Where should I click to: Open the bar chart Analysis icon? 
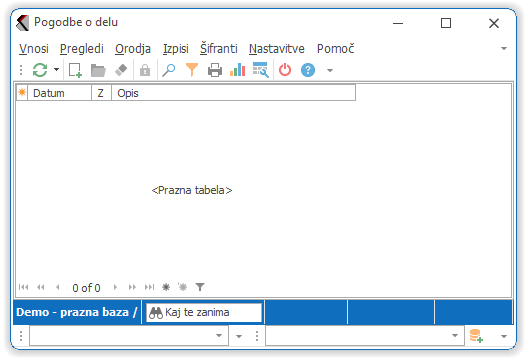[237, 70]
